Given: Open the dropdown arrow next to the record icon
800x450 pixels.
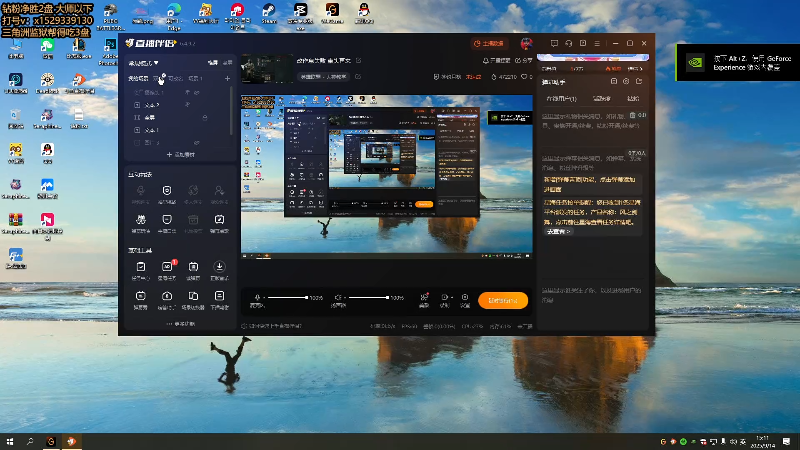Looking at the screenshot, I should point(452,297).
